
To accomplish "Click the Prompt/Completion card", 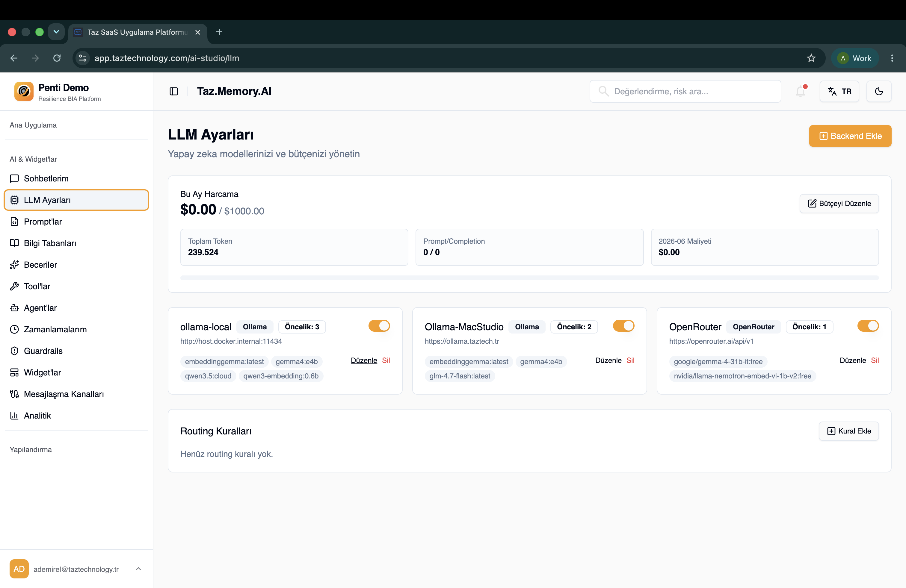I will tap(529, 247).
